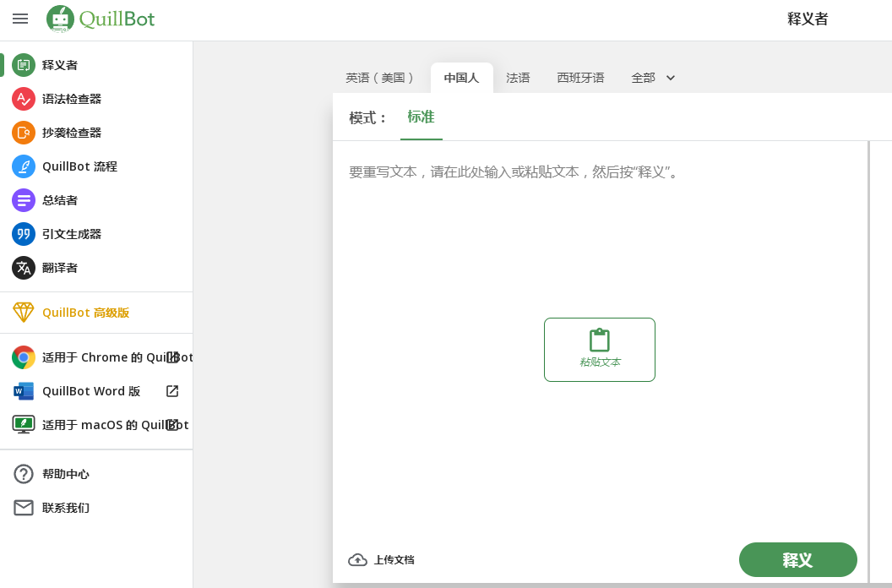The height and width of the screenshot is (588, 892).
Task: Select the 法语 language tab
Action: pyautogui.click(x=518, y=78)
